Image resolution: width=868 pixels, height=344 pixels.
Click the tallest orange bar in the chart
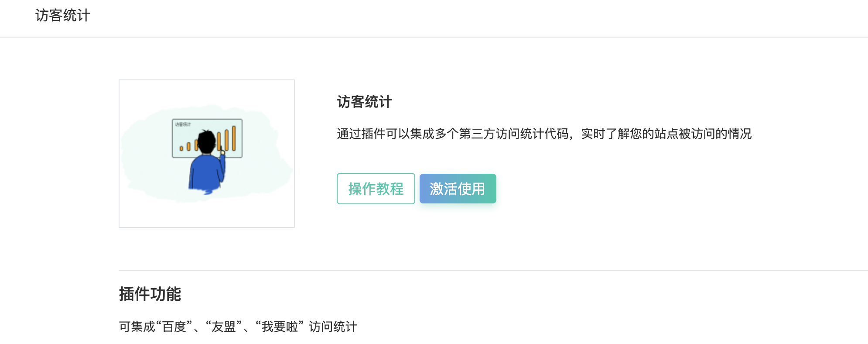tap(234, 138)
